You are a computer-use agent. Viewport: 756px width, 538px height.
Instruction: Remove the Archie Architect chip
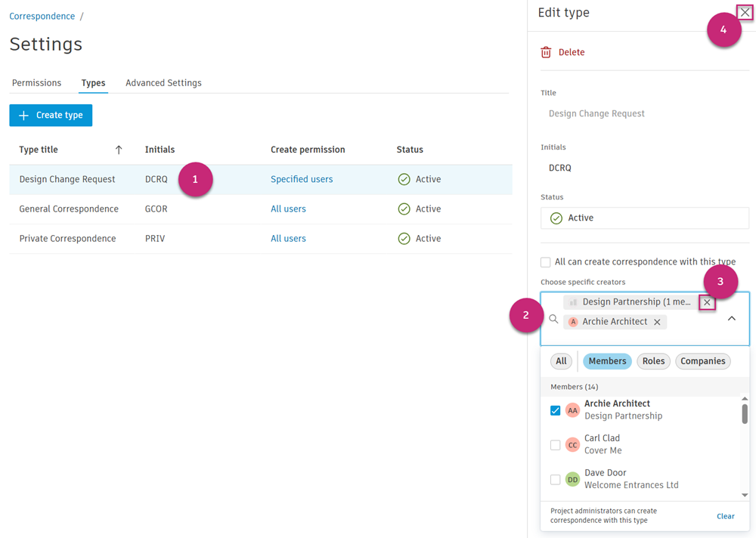[657, 322]
